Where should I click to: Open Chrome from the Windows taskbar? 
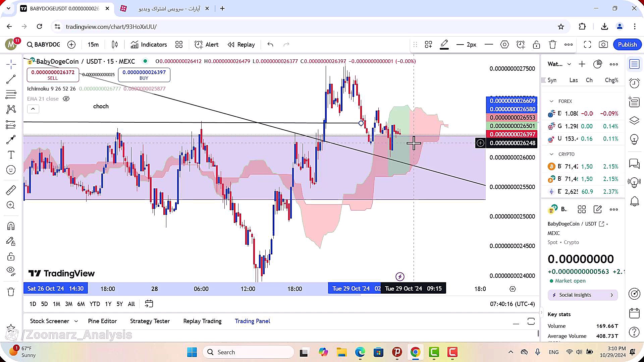click(415, 352)
